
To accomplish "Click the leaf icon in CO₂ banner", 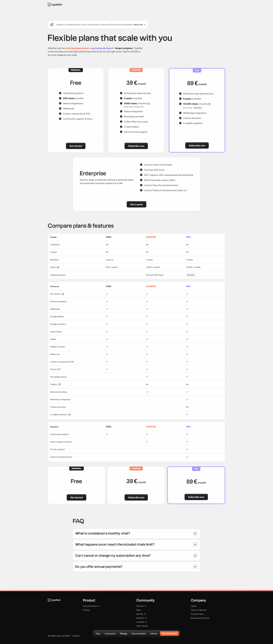I will tap(52, 25).
